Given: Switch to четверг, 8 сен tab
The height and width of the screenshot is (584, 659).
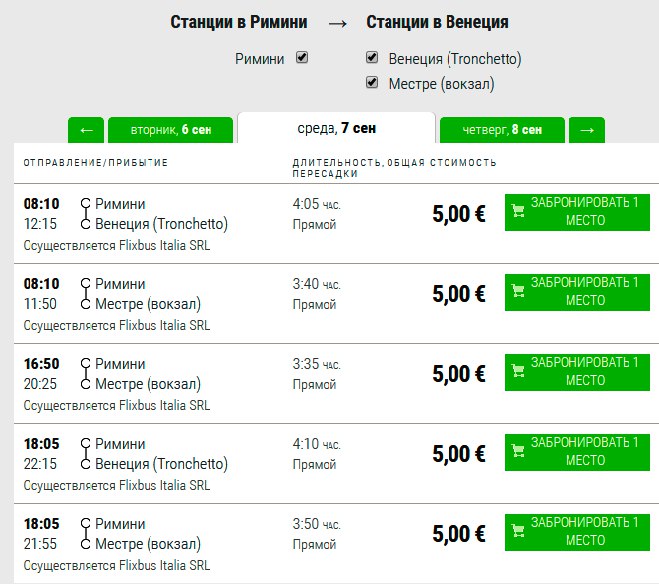Looking at the screenshot, I should point(502,130).
